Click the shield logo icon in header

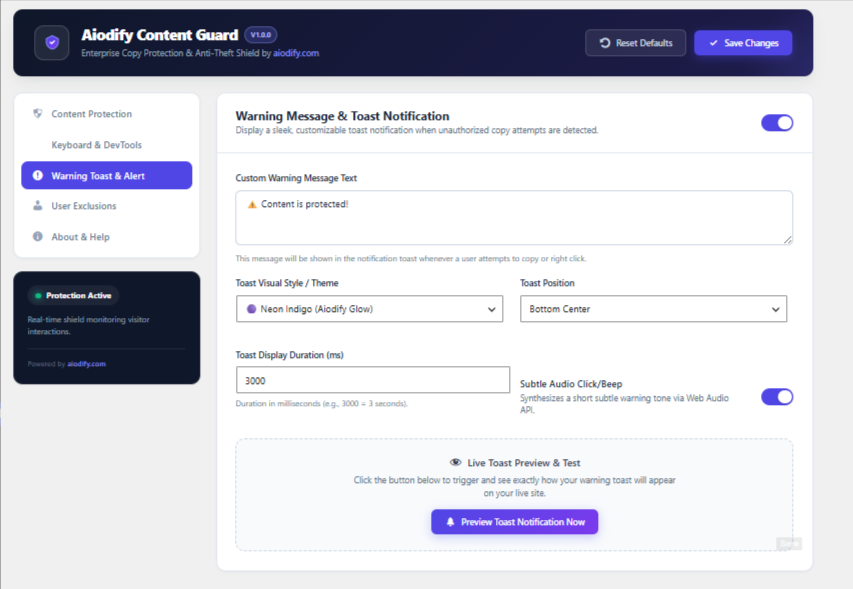click(52, 42)
